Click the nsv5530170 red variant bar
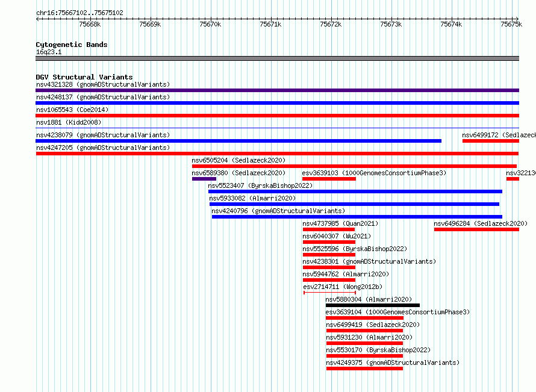 tap(365, 356)
